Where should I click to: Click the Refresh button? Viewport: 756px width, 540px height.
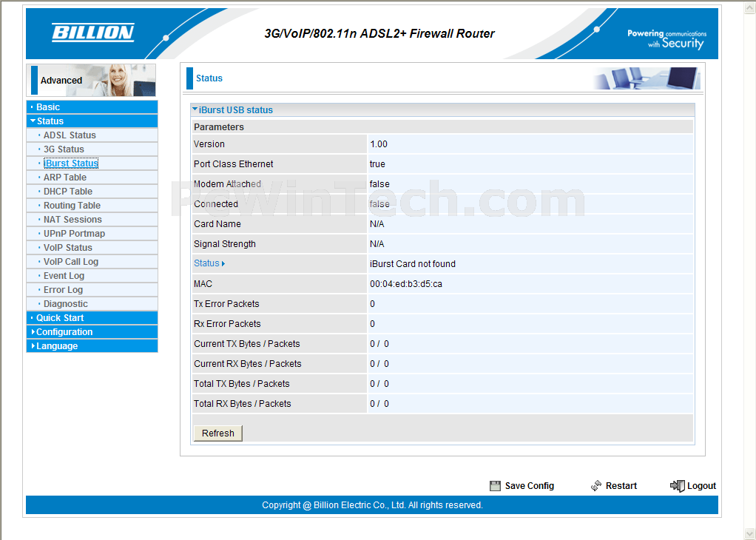[218, 433]
